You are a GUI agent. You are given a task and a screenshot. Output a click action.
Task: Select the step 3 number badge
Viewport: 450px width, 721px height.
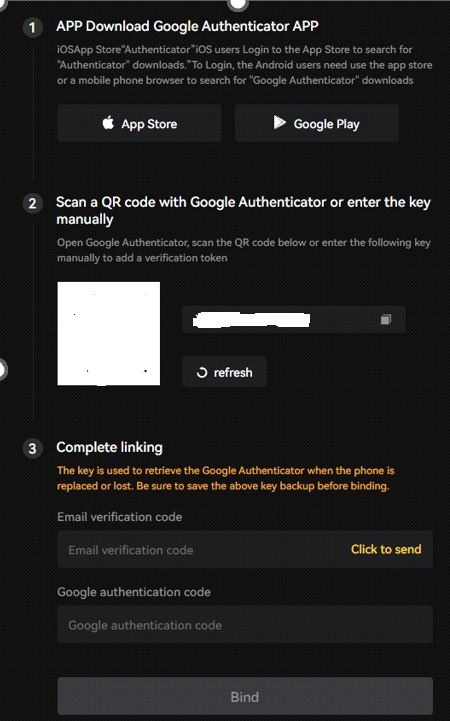point(32,448)
